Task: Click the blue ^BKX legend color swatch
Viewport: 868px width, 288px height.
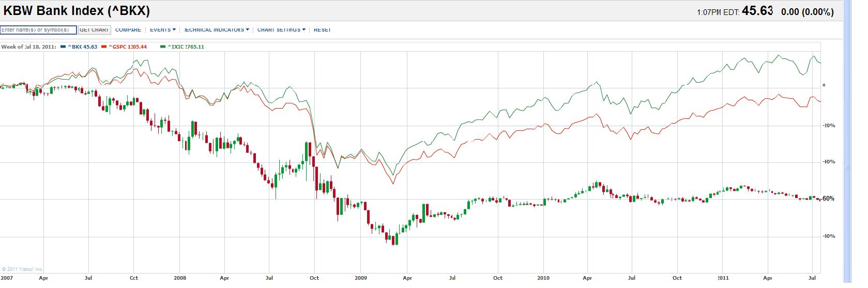Action: pyautogui.click(x=63, y=47)
